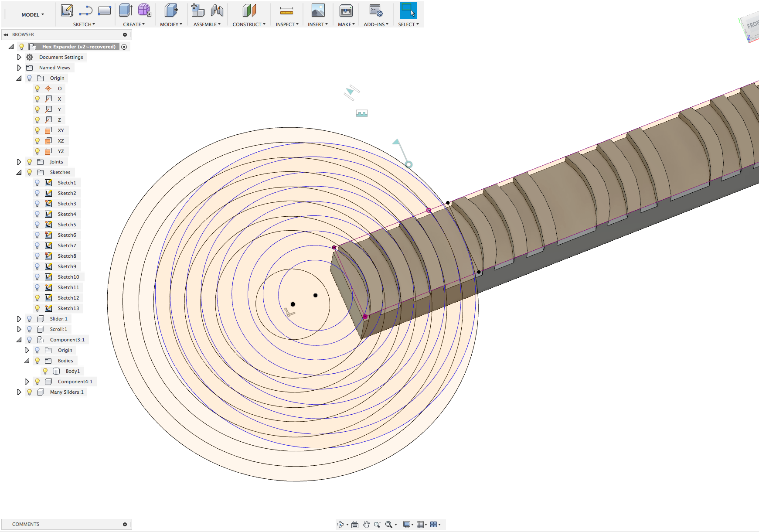Choose the Extrude tool icon

(126, 10)
